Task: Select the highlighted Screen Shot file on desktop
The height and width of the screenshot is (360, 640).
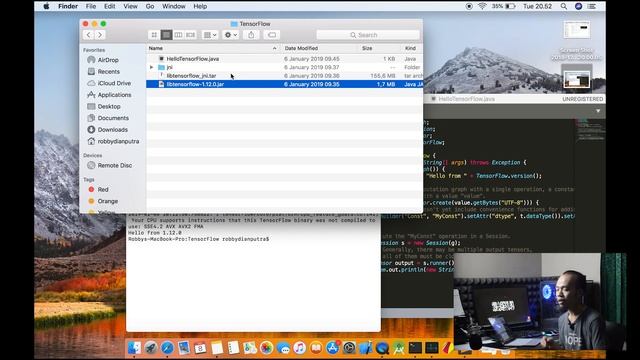Action: click(576, 78)
